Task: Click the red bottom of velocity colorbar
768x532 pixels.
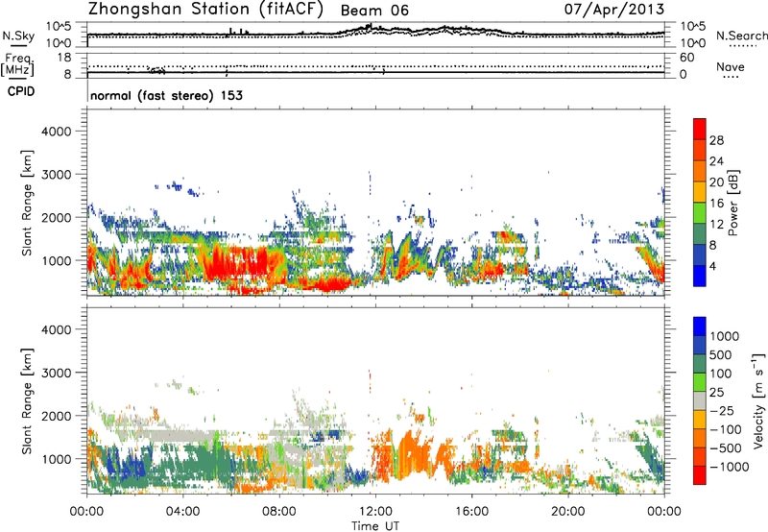Action: click(x=700, y=475)
